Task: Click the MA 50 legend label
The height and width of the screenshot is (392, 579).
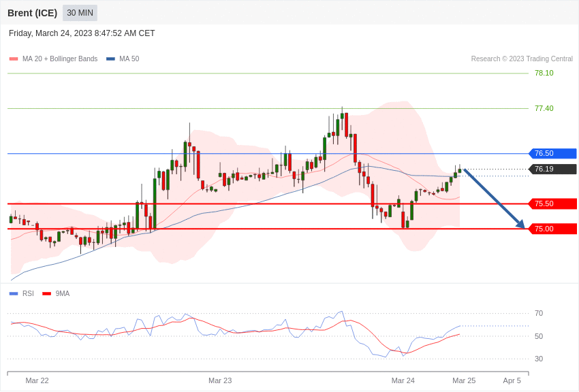Action: click(x=129, y=59)
